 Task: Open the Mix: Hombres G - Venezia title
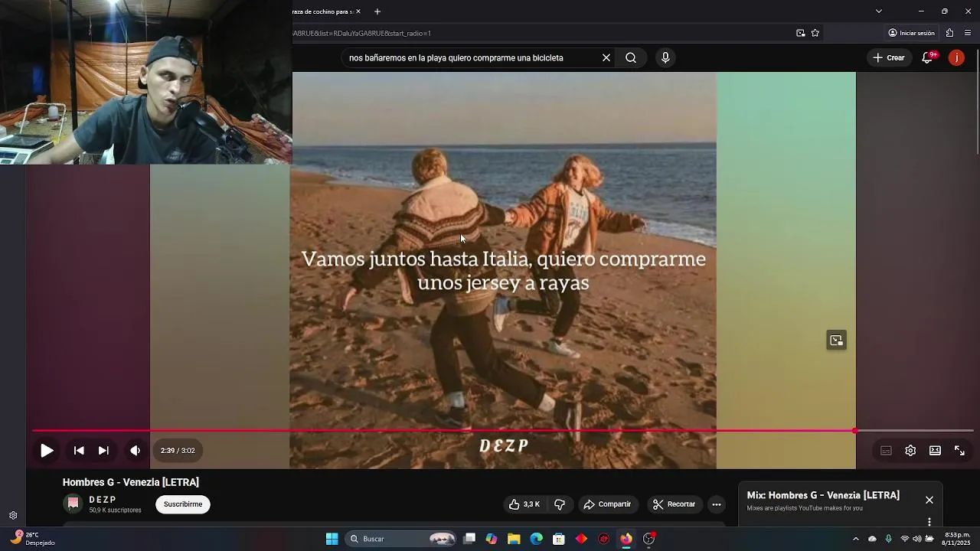[x=823, y=495]
